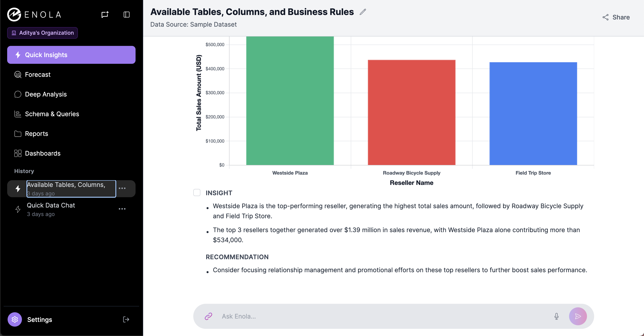This screenshot has width=644, height=336.
Task: Activate voice input with the microphone icon
Action: tap(557, 316)
